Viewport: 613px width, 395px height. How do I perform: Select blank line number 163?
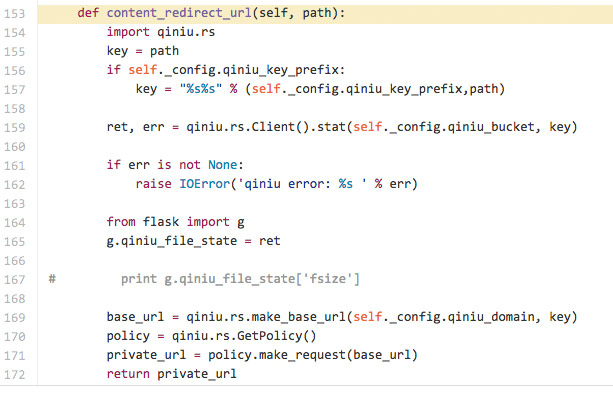[x=14, y=204]
